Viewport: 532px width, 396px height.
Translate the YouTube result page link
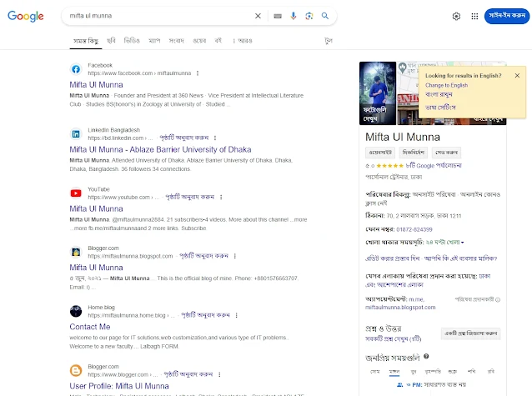tap(189, 197)
